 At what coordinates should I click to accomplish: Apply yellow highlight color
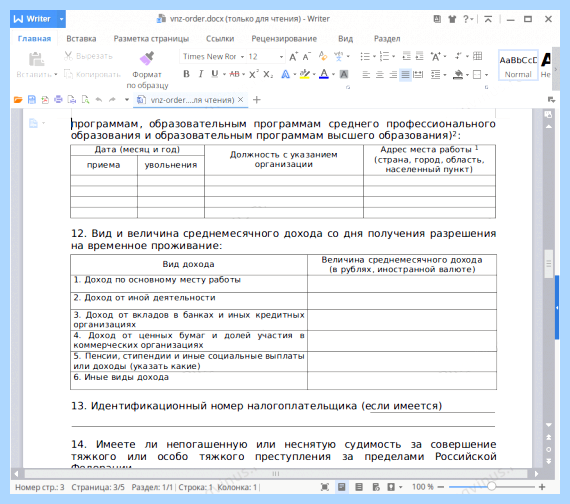[x=305, y=74]
